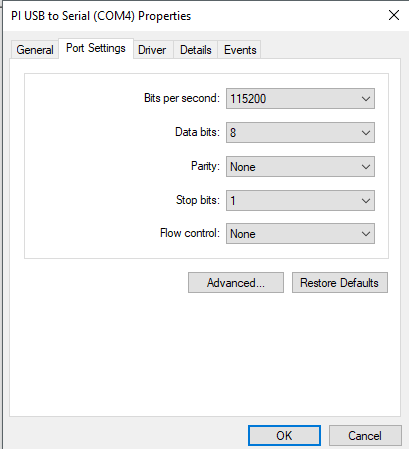The width and height of the screenshot is (409, 449).
Task: Expand the Data bits dropdown arrow
Action: click(x=366, y=133)
